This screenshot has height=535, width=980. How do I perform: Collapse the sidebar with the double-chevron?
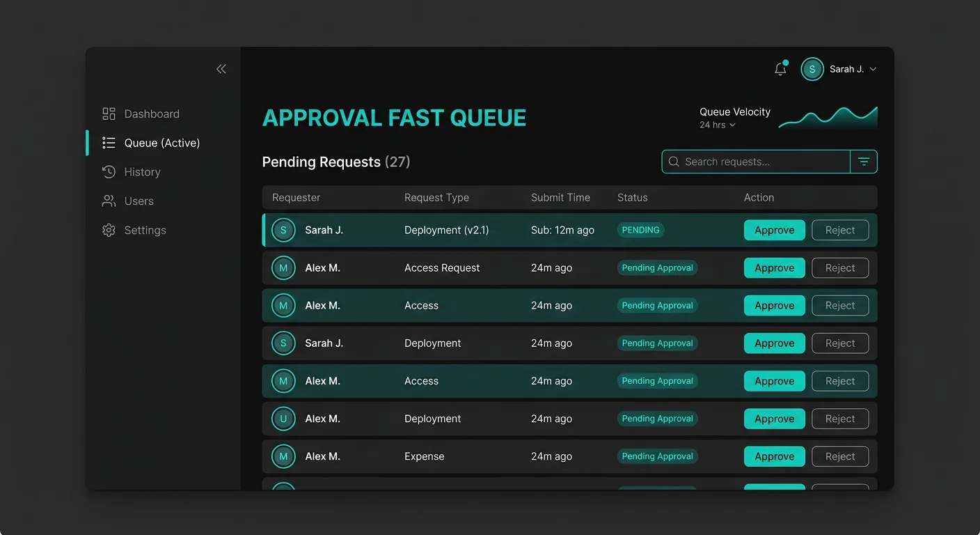pyautogui.click(x=221, y=69)
